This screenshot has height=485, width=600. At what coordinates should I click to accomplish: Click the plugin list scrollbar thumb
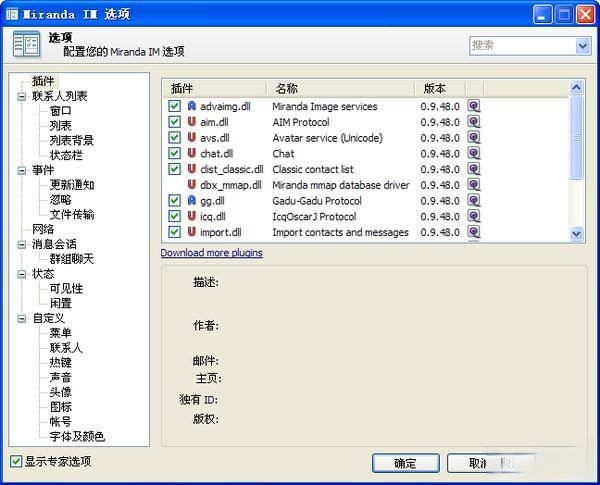[576, 137]
